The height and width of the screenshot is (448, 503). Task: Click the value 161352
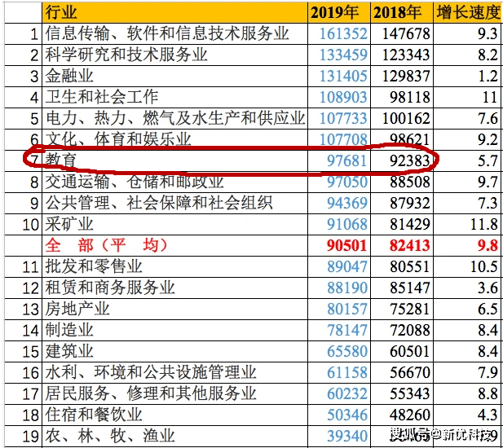[343, 34]
